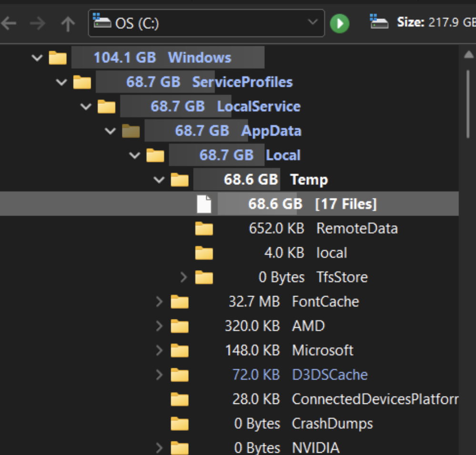
Task: Click the RemoteData folder icon
Action: click(x=204, y=229)
